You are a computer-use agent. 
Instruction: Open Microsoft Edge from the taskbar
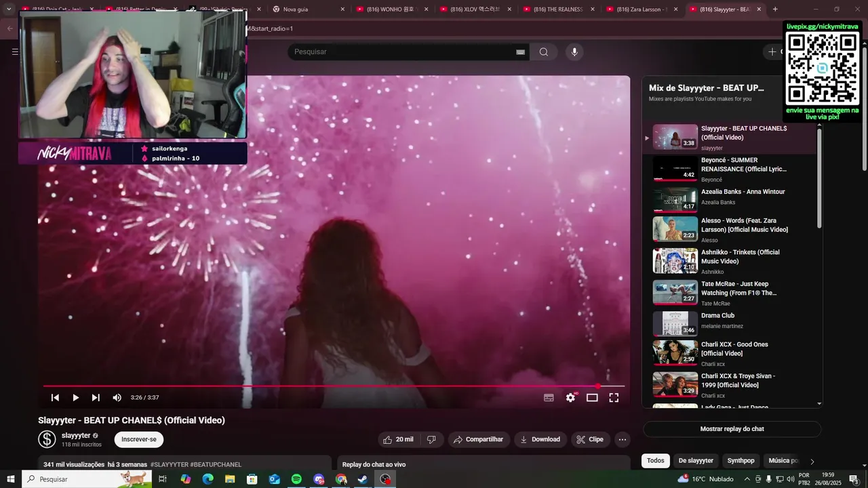pos(208,479)
